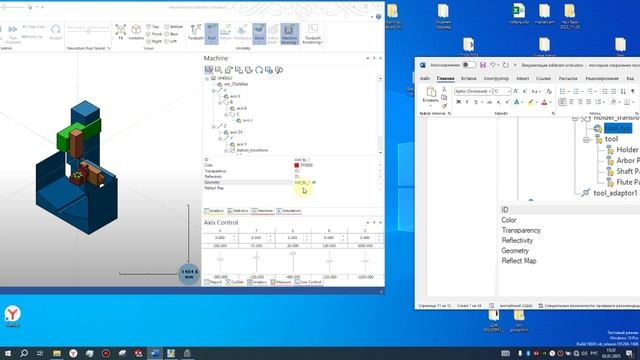Click Geometry property value field
Image resolution: width=640 pixels, height=360 pixels.
click(x=335, y=182)
